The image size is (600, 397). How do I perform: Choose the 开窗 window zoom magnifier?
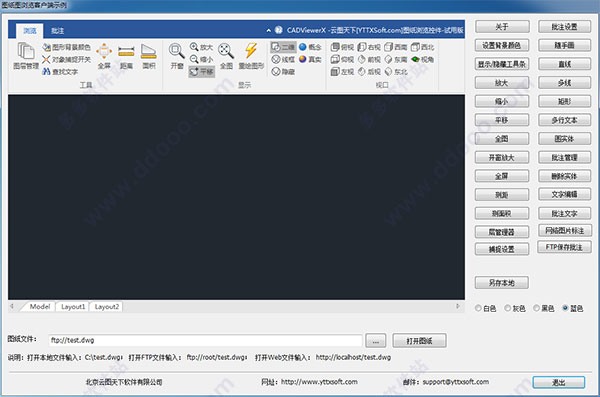click(176, 51)
